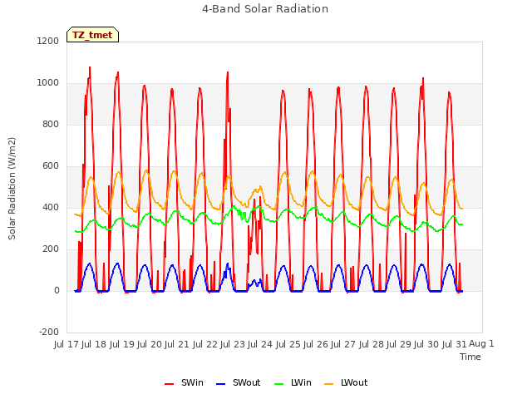Click the 400 y-axis tick label
532x399 pixels.
coord(51,207)
